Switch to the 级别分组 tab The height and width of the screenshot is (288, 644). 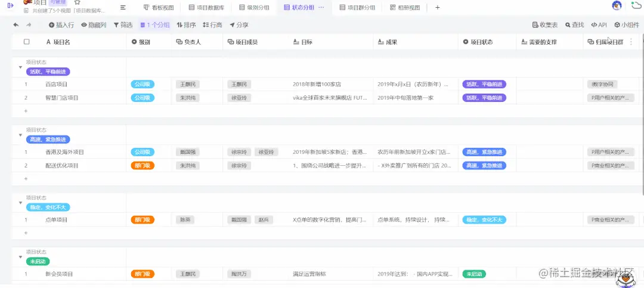coord(255,7)
